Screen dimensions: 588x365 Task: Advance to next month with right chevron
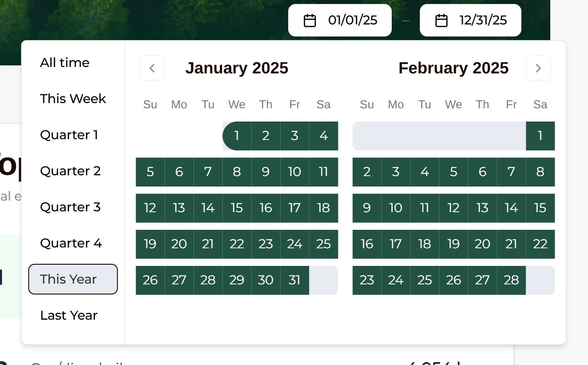(538, 68)
